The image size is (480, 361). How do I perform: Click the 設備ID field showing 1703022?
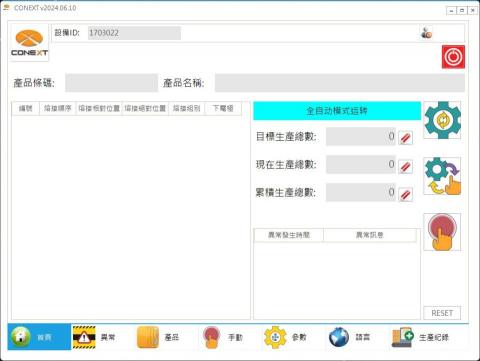point(134,33)
